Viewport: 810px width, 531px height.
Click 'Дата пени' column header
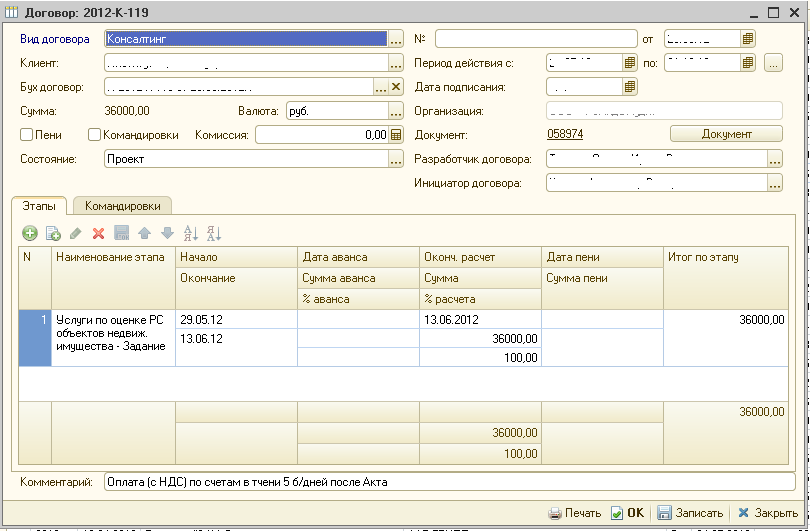602,257
